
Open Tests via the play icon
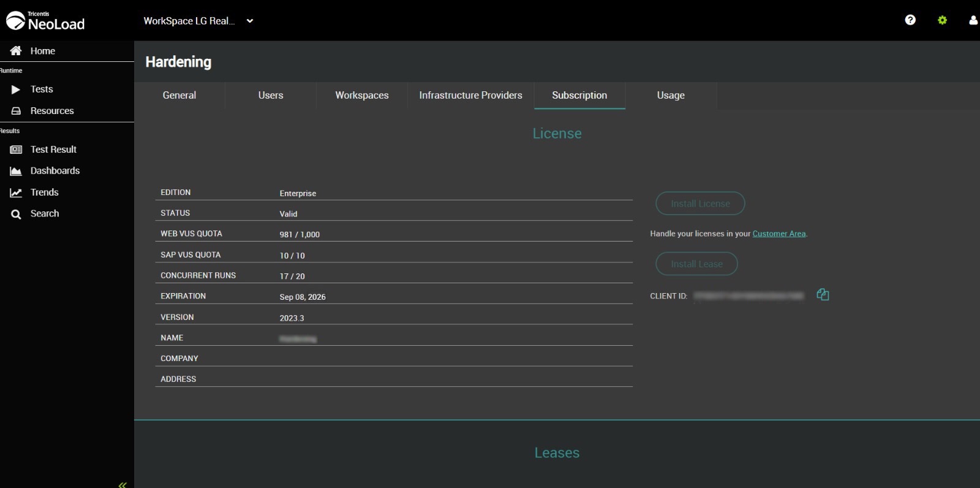tap(16, 90)
